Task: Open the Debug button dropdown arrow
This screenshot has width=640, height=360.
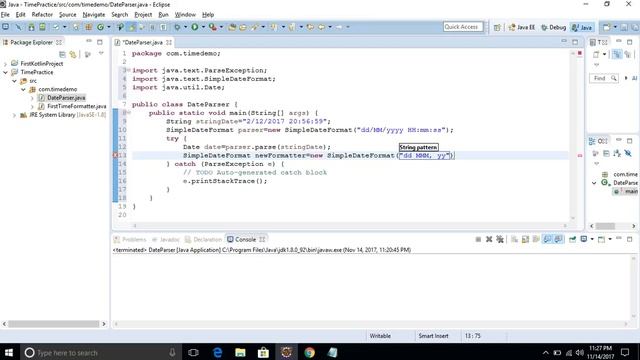Action: [185, 27]
